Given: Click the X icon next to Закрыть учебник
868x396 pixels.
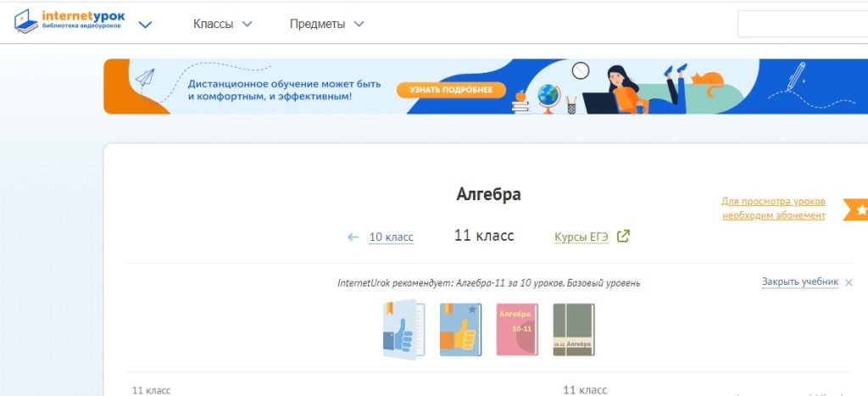Looking at the screenshot, I should pyautogui.click(x=849, y=282).
